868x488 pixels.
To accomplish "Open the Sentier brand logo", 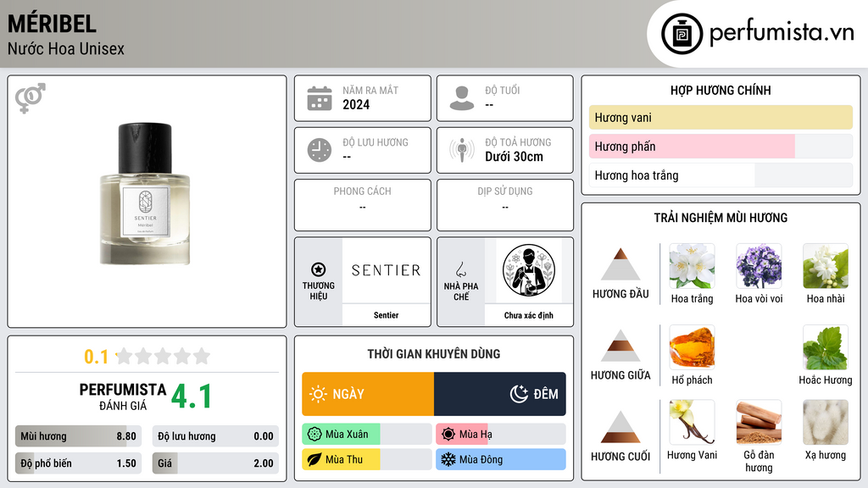I will pyautogui.click(x=387, y=270).
